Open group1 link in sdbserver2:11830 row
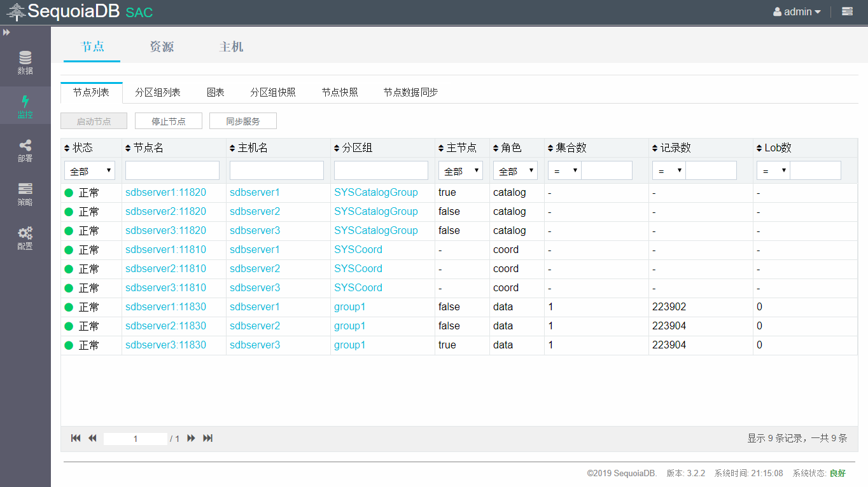The image size is (868, 487). [350, 326]
